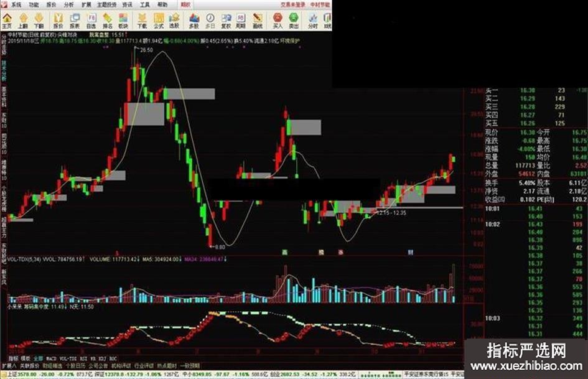Open the 排名 ranking toolbar icon
The height and width of the screenshot is (379, 588).
[107, 21]
